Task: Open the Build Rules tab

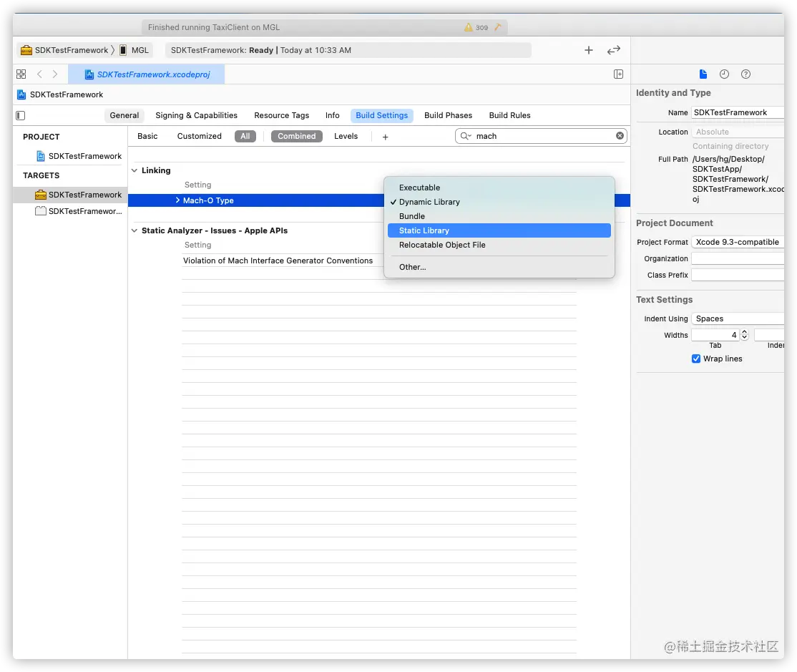Action: point(510,115)
